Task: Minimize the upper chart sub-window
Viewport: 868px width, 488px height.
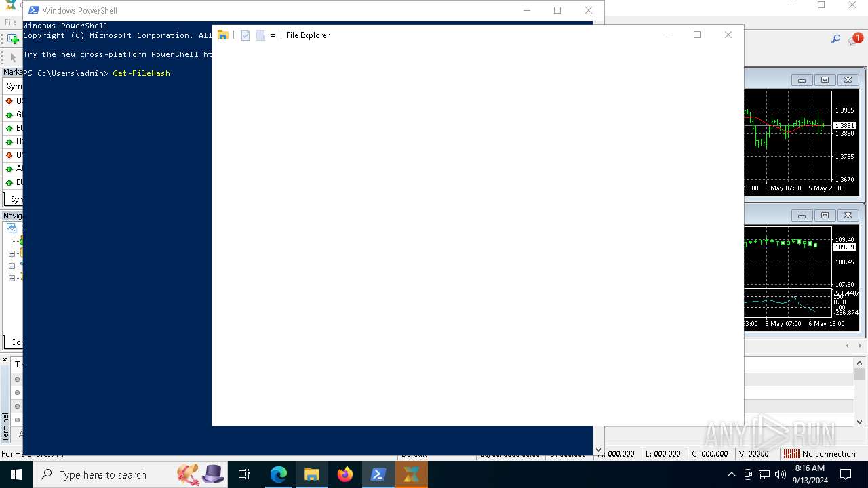Action: 802,80
